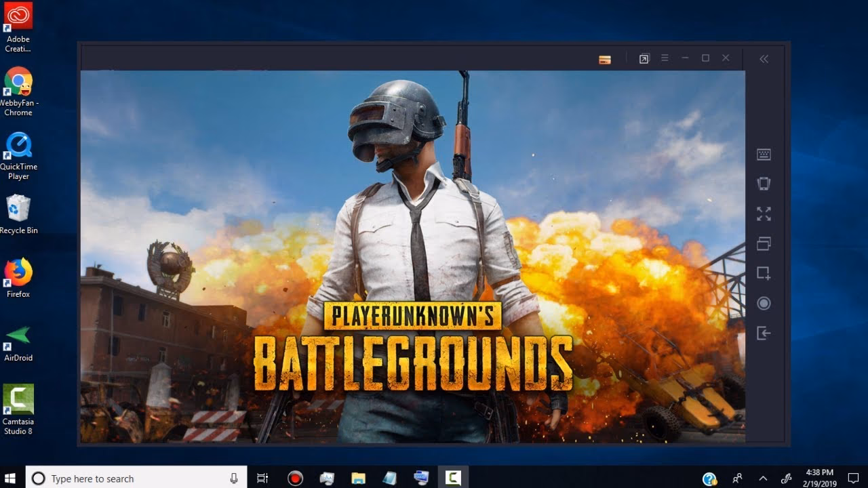Click the APK import icon in sidebar

coord(764,333)
